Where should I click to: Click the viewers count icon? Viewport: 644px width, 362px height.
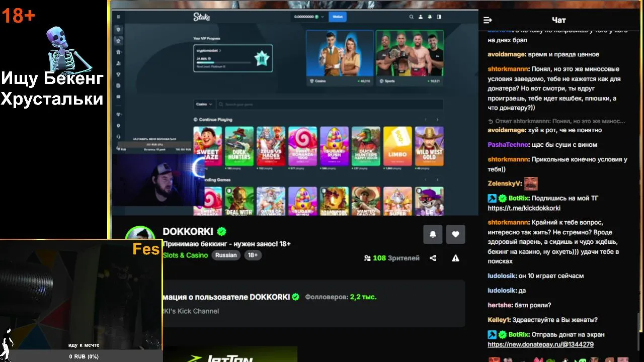[367, 258]
